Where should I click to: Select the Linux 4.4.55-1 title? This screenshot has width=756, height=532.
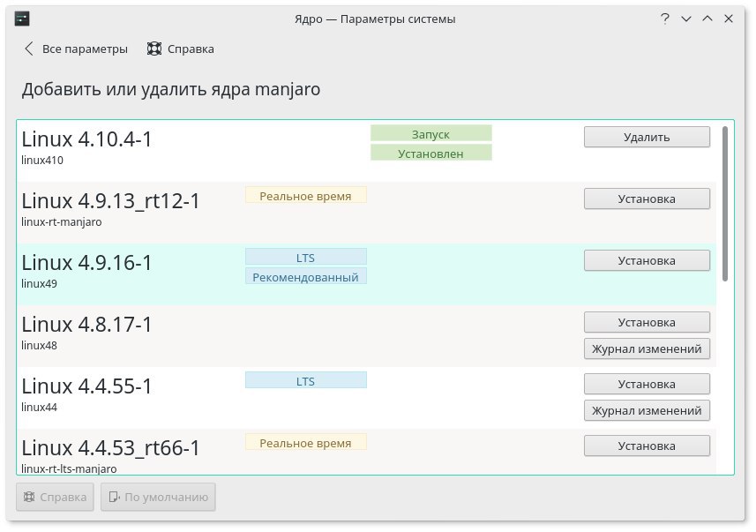[86, 386]
